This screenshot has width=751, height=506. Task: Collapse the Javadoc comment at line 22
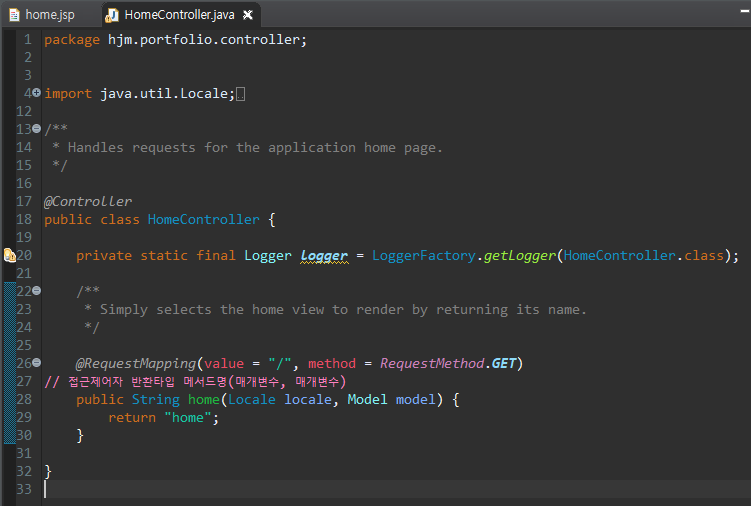click(x=36, y=290)
